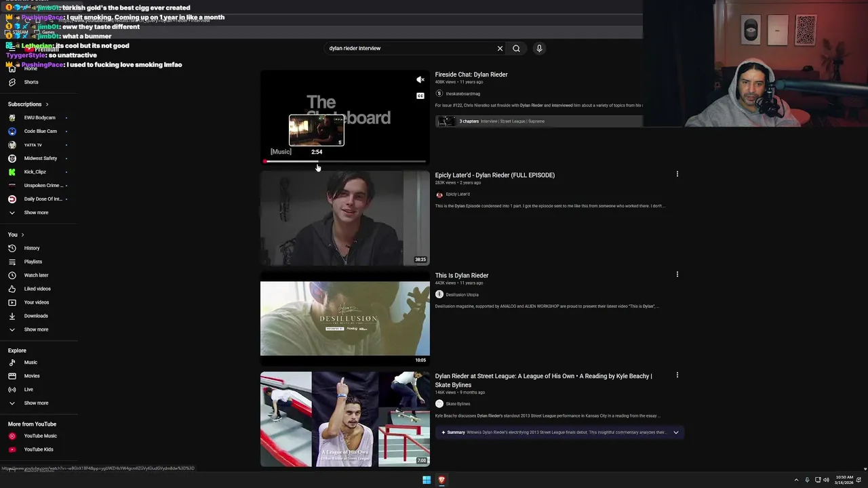Open the Skate Bylines channel name
Viewport: 868px width, 488px height.
pos(458,404)
